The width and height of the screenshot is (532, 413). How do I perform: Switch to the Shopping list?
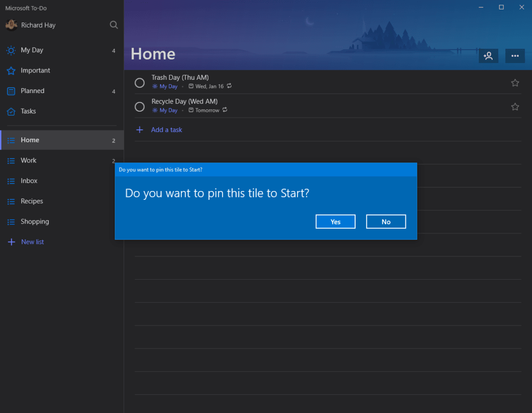click(34, 222)
